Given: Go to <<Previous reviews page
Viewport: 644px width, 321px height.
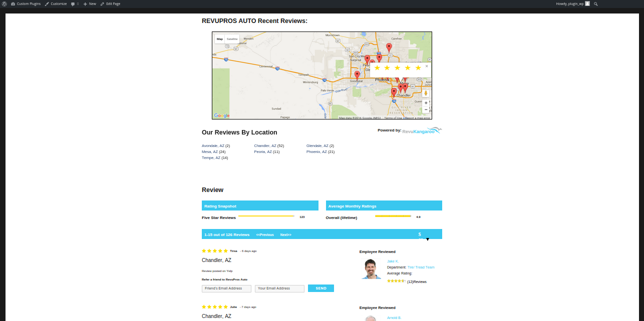Looking at the screenshot, I should (x=265, y=234).
